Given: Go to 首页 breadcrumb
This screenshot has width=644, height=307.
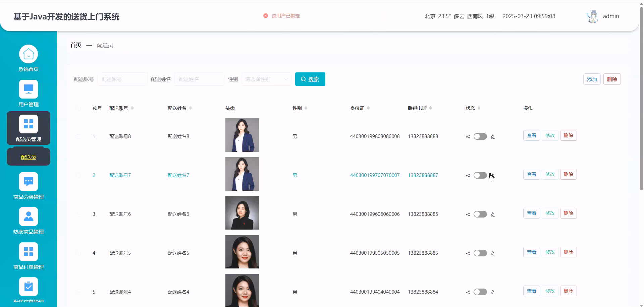Looking at the screenshot, I should (x=76, y=45).
